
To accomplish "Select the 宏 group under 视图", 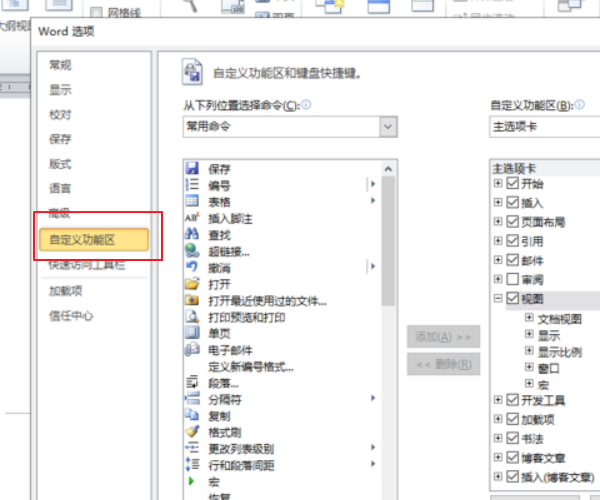I will (543, 384).
